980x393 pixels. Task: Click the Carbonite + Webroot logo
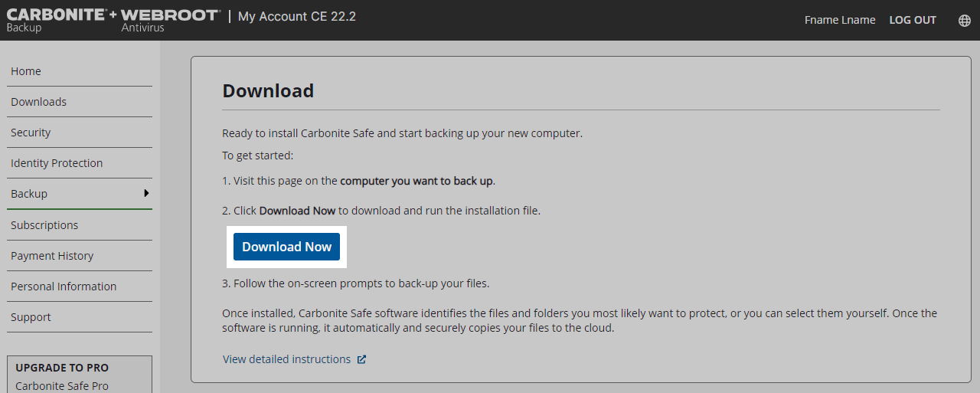[113, 20]
